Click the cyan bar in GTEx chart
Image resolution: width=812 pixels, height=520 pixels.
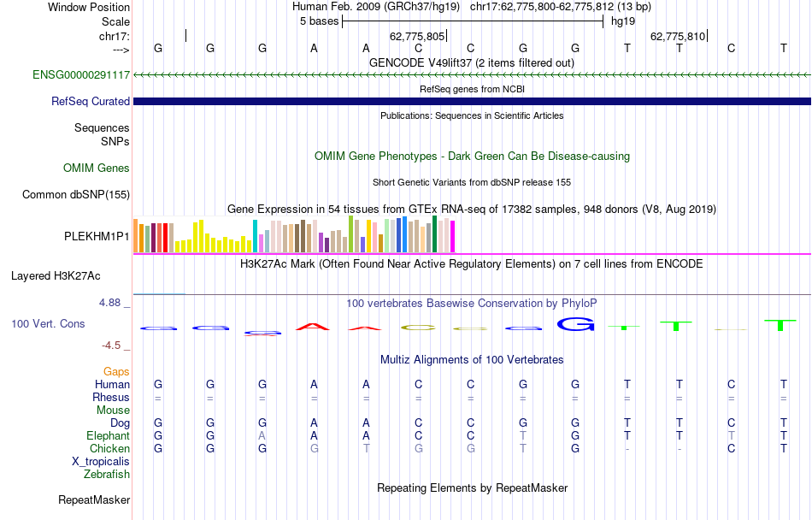click(255, 236)
